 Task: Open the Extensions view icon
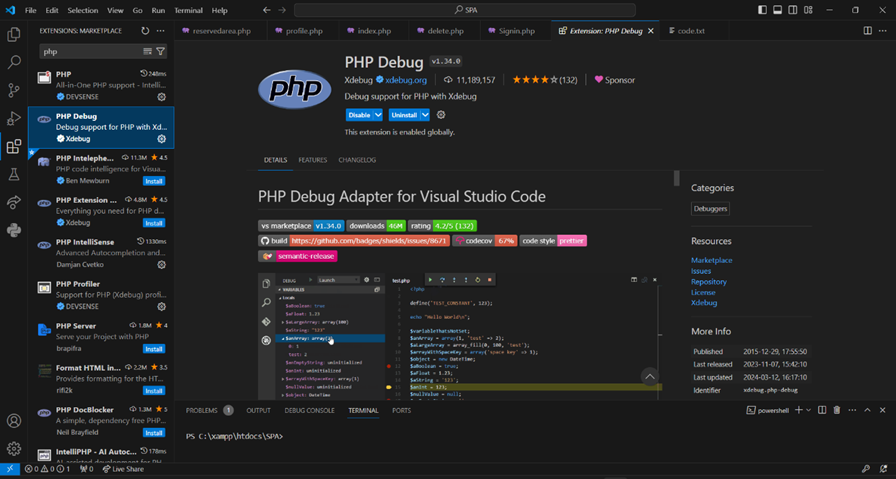tap(14, 146)
